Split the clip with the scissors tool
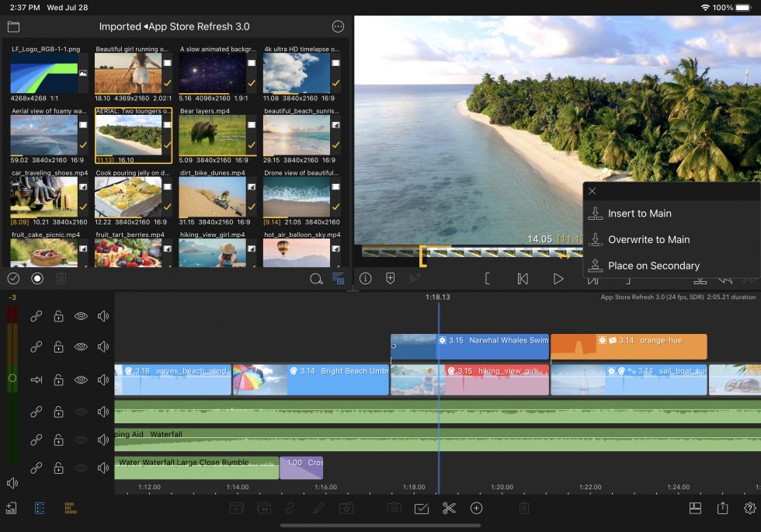This screenshot has width=761, height=532. [x=449, y=508]
